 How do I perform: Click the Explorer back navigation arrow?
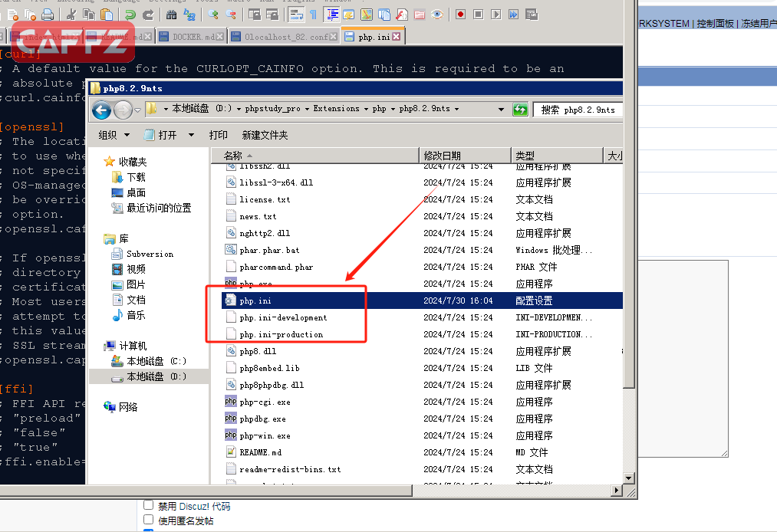102,110
